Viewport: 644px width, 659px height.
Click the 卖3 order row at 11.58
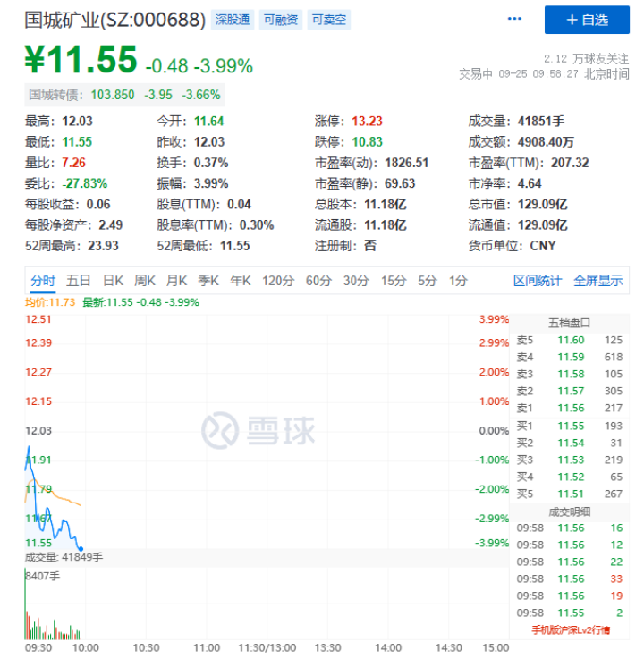click(569, 374)
